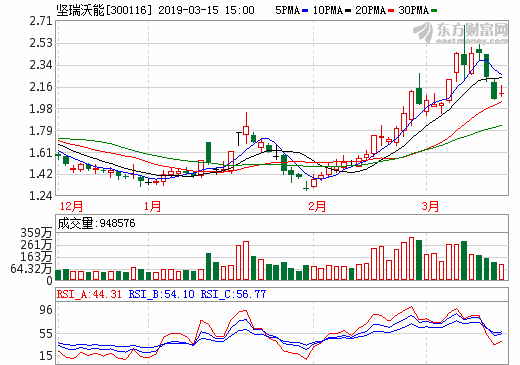The image size is (520, 365).
Task: Click the 1月 month label
Action: pyautogui.click(x=153, y=206)
